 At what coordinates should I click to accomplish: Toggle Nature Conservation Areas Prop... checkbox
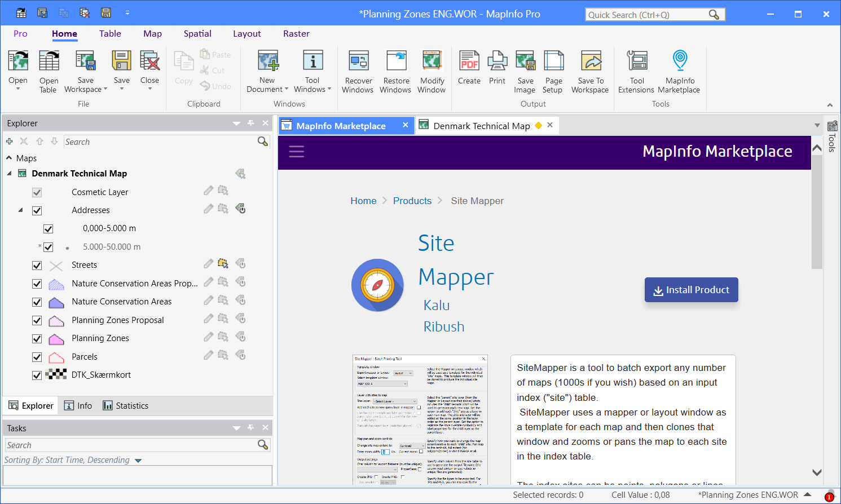click(37, 284)
